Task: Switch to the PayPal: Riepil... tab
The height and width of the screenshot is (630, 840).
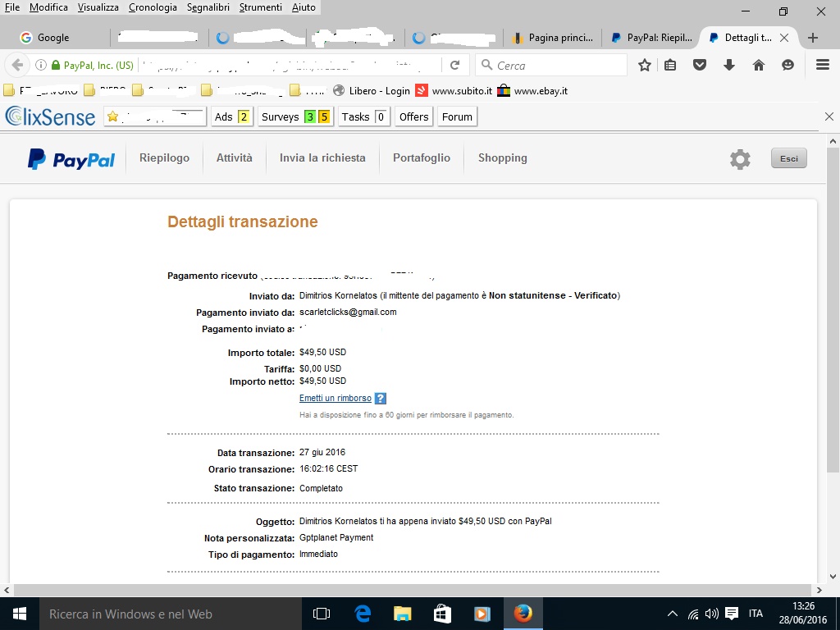Action: click(x=651, y=38)
